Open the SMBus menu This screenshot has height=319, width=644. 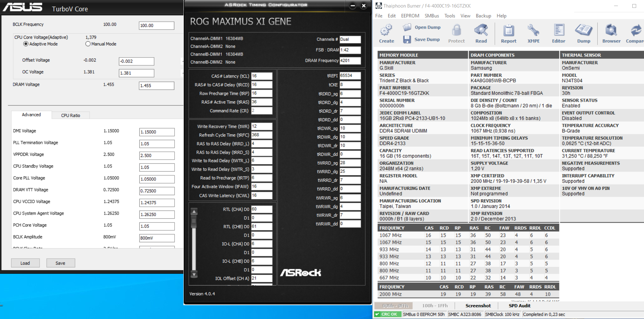(x=432, y=16)
